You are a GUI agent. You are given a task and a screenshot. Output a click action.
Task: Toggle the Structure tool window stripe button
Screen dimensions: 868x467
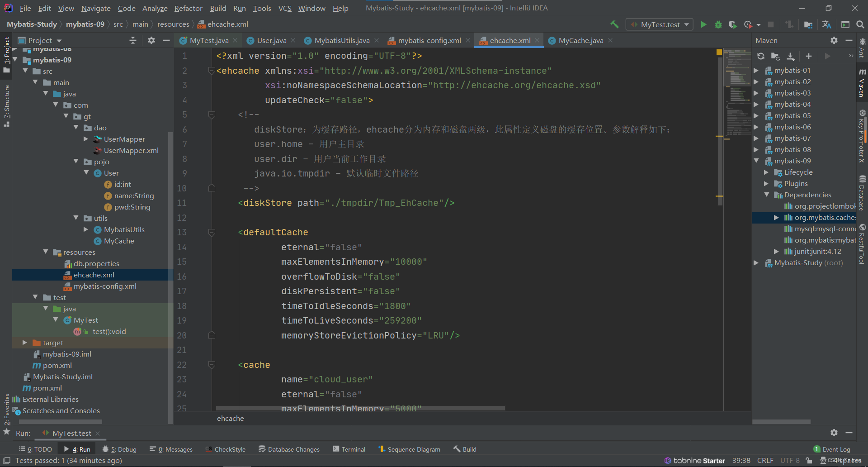(x=6, y=106)
